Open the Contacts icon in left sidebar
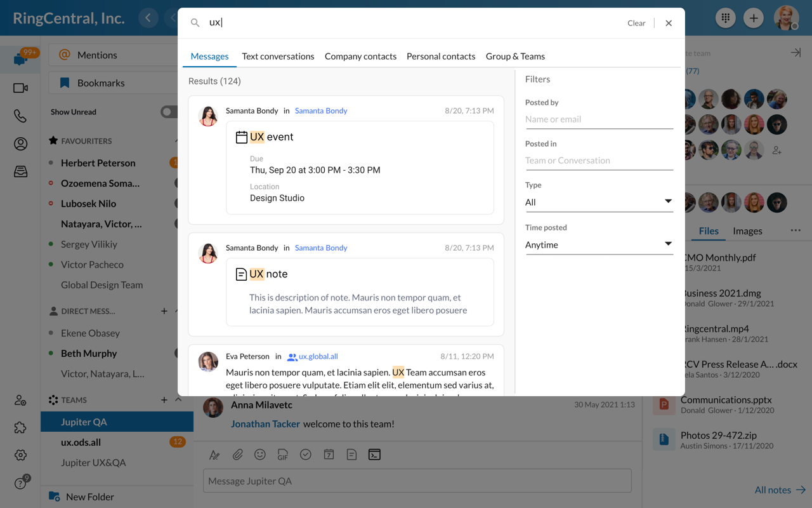The image size is (812, 508). click(x=20, y=144)
